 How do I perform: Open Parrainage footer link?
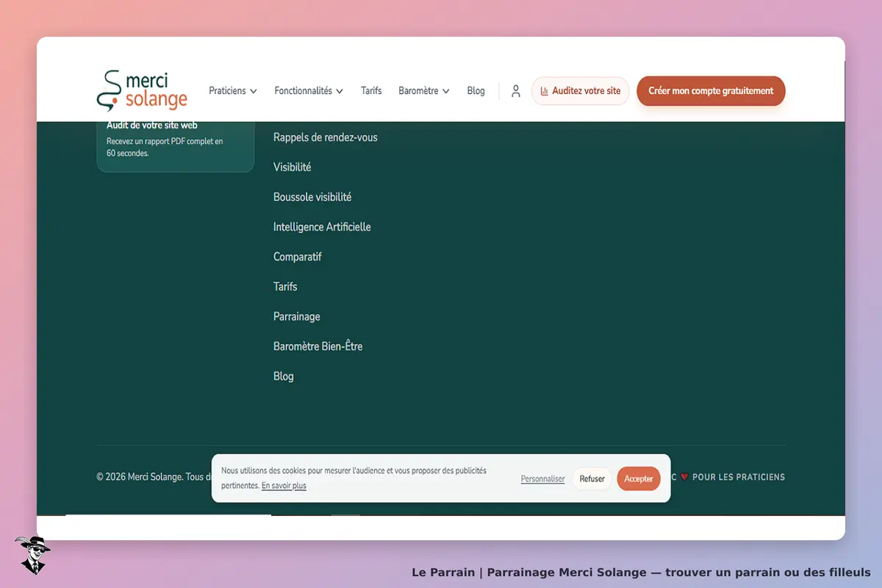(297, 317)
